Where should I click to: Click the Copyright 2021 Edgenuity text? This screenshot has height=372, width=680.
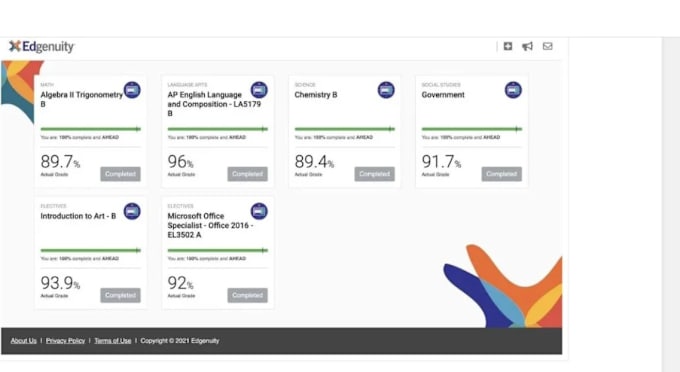pos(180,341)
